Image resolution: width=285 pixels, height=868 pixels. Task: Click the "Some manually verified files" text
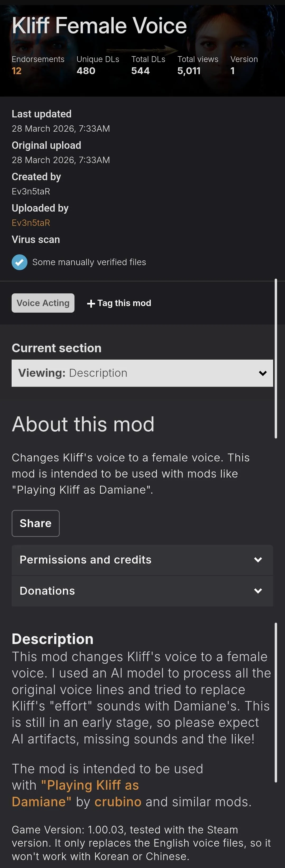89,262
